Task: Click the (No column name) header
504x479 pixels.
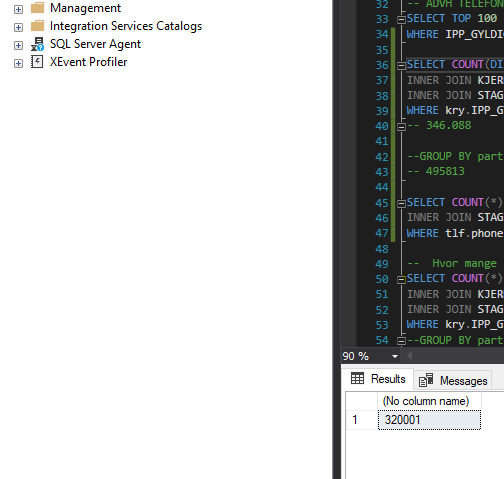Action: click(429, 401)
